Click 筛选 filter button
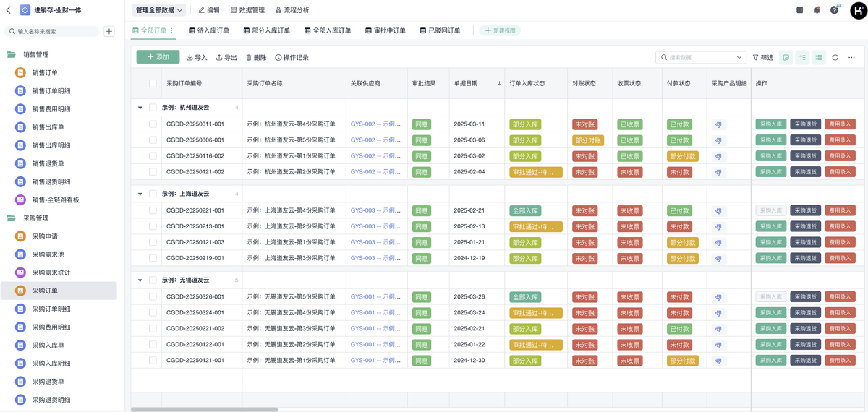Viewport: 868px width, 412px height. click(762, 58)
